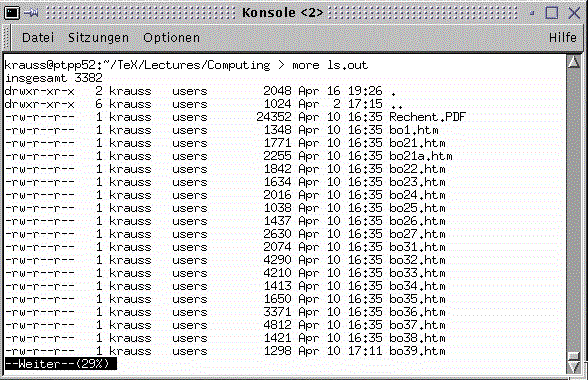Screen dimensions: 588x380
Task: Open the Konsole window menu icon
Action: click(12, 12)
